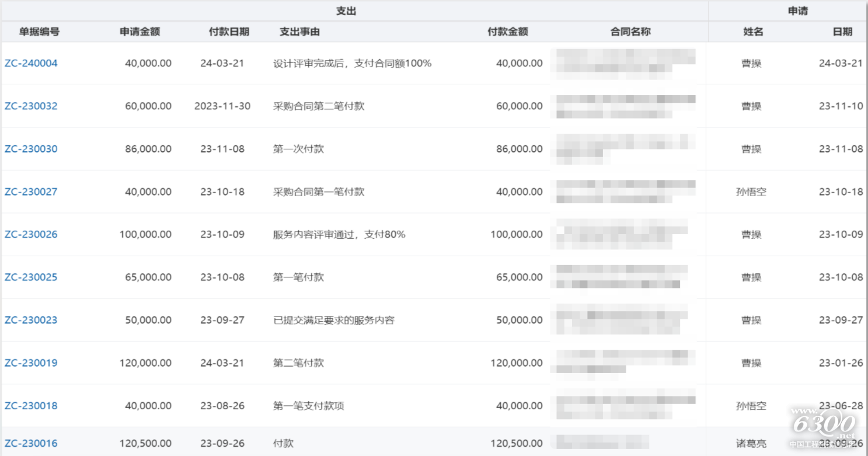The height and width of the screenshot is (456, 868).
Task: Open document ZC-230030 details
Action: pyautogui.click(x=31, y=148)
